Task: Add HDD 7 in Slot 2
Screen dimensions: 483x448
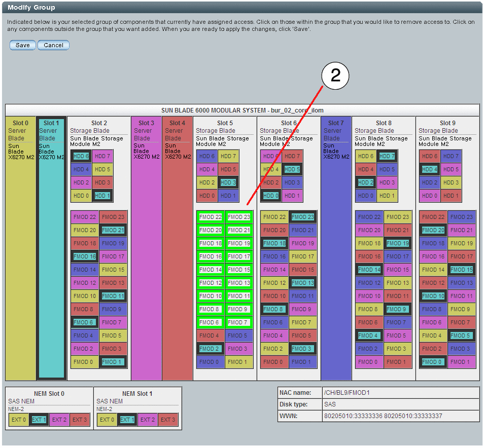Action: coord(102,156)
